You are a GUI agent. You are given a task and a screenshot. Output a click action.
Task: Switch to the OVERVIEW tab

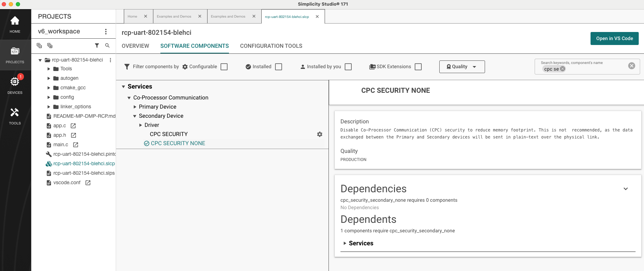pyautogui.click(x=135, y=46)
